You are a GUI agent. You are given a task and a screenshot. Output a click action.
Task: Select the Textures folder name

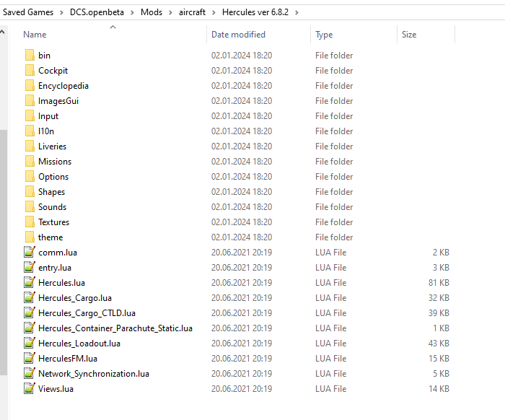coord(53,222)
